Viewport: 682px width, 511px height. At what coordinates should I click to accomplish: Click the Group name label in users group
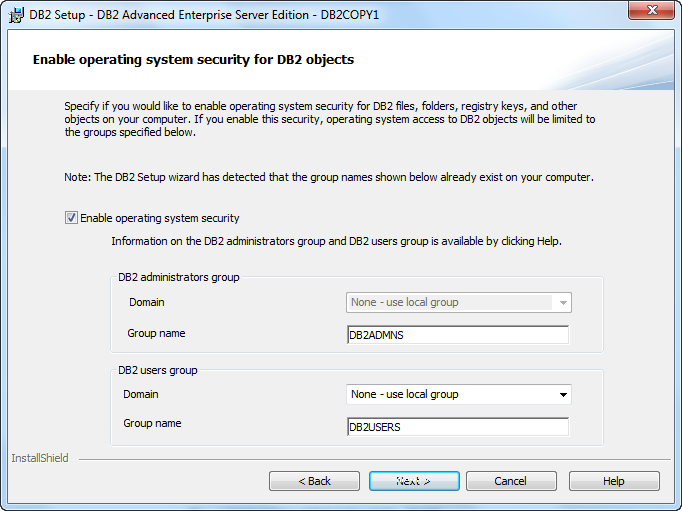(152, 423)
